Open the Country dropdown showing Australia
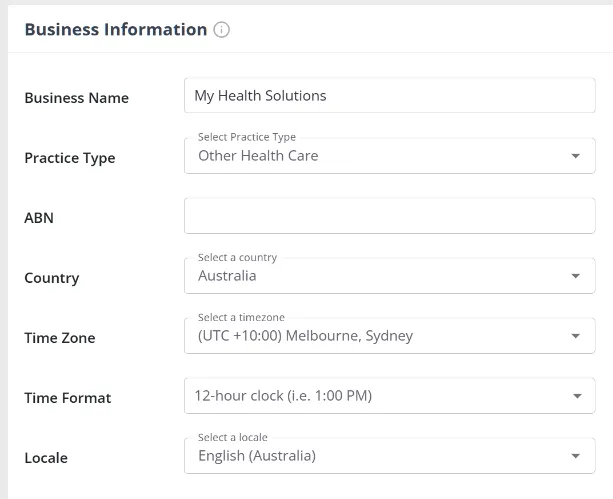The height and width of the screenshot is (499, 613). point(390,276)
